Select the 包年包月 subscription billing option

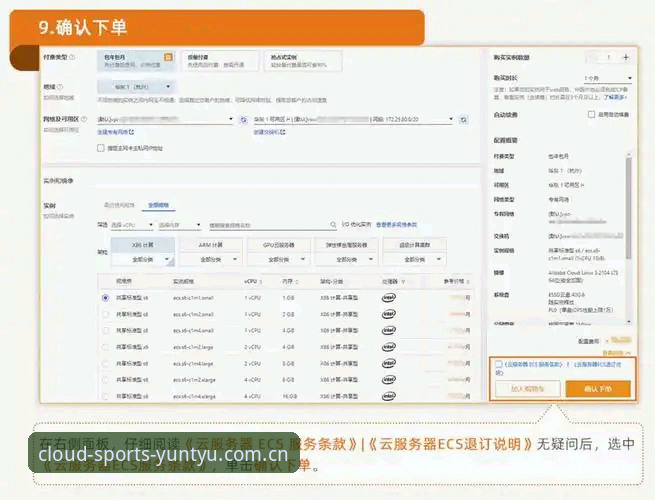click(136, 61)
